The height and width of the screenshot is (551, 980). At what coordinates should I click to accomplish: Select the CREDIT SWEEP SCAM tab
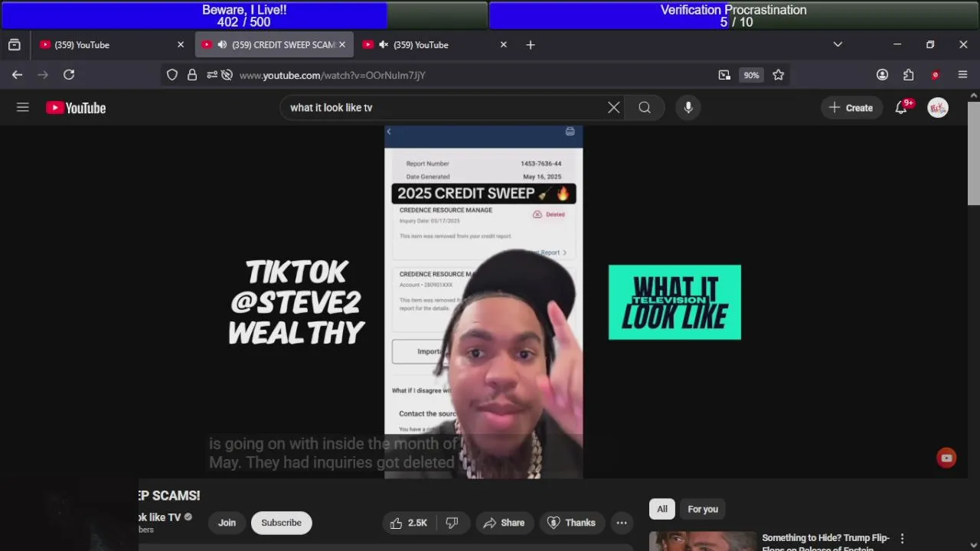pyautogui.click(x=274, y=44)
